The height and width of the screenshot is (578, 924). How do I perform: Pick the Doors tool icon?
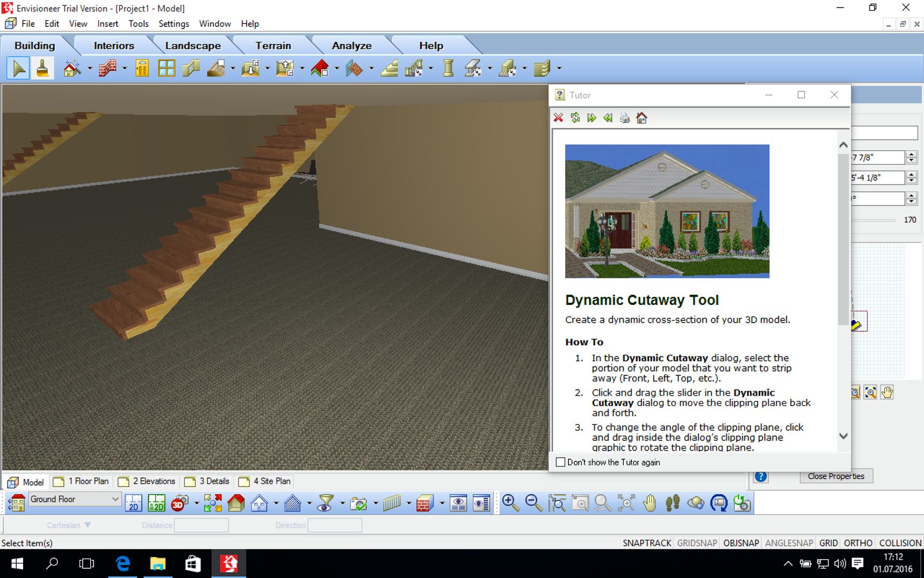[x=142, y=68]
